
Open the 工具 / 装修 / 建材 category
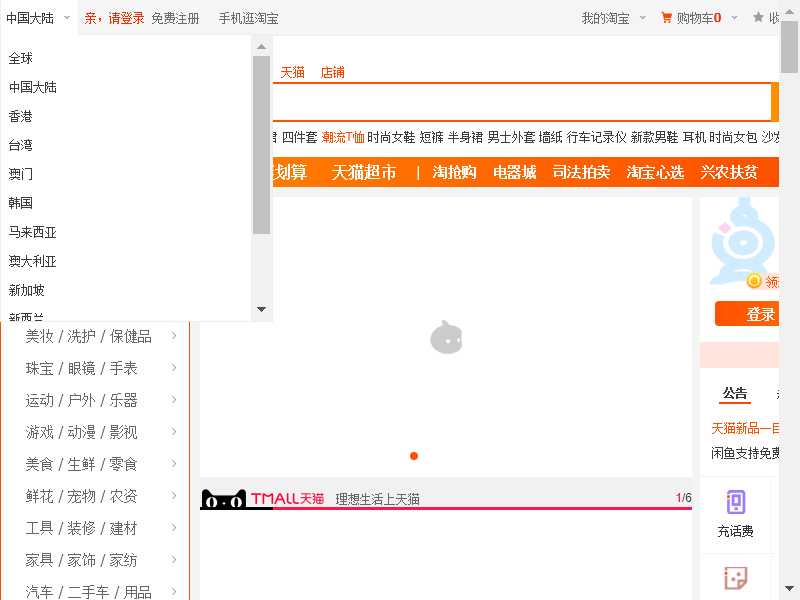(x=82, y=528)
